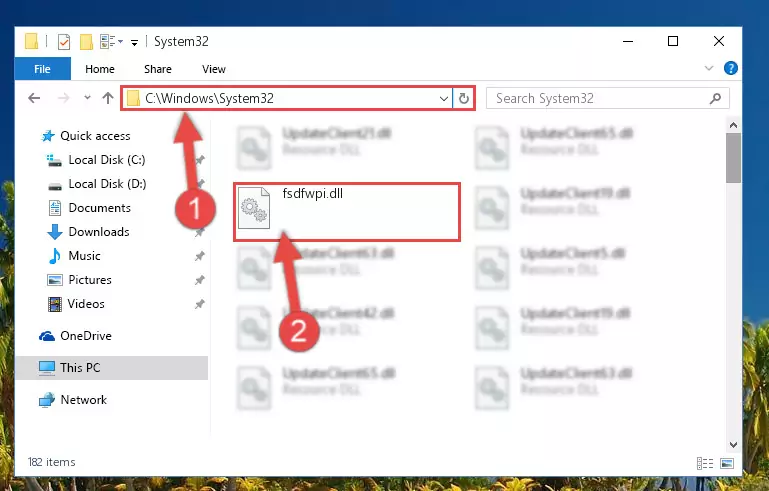
Task: Click the Videos film icon
Action: click(54, 304)
